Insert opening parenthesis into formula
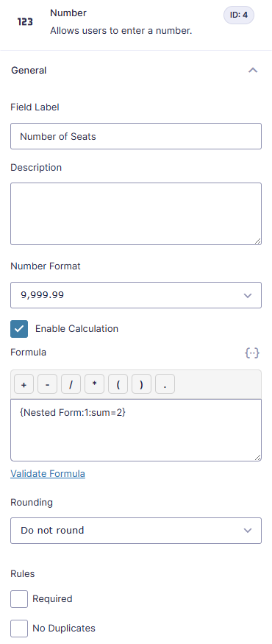272x644 pixels. (118, 385)
